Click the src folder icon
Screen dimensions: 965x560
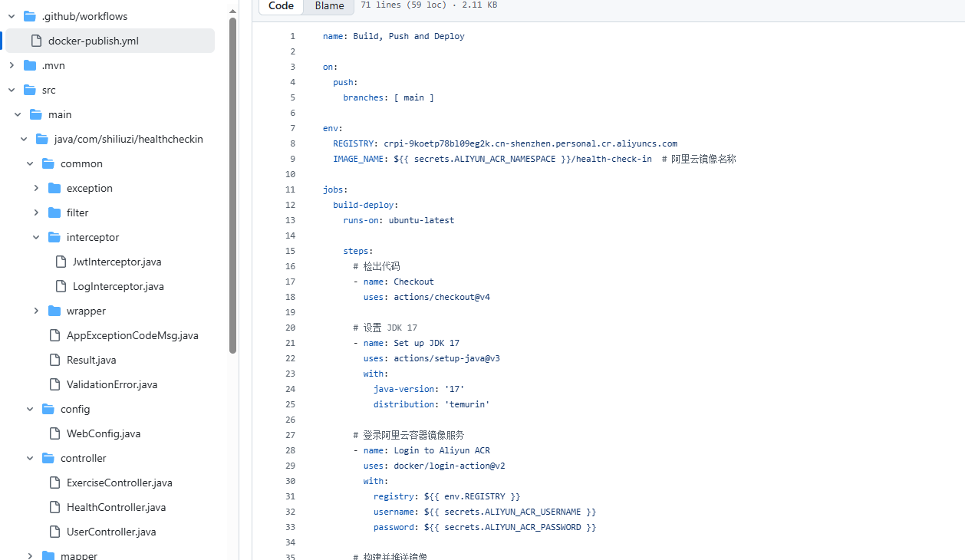click(30, 90)
